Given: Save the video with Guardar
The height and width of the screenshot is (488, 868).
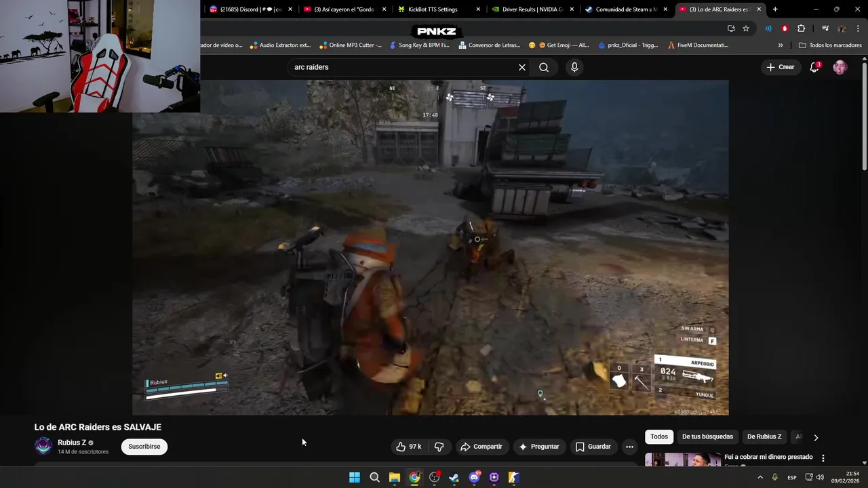Looking at the screenshot, I should [x=593, y=447].
